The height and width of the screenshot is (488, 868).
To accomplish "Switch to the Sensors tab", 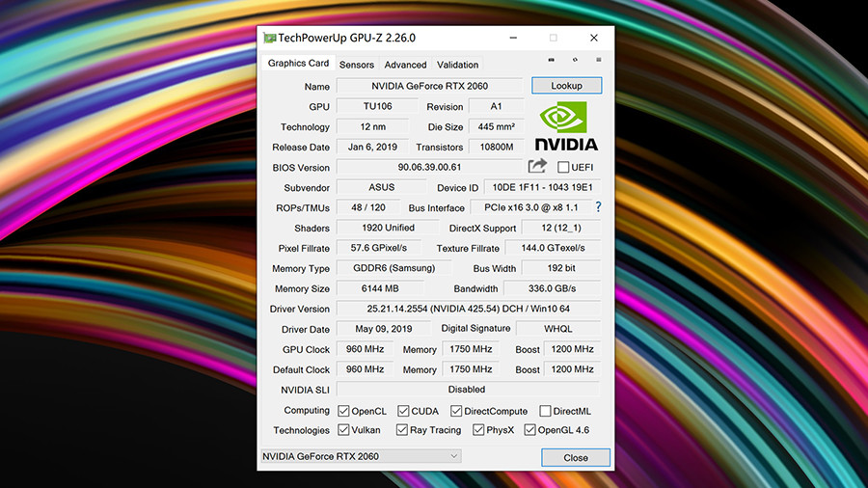I will [x=357, y=65].
